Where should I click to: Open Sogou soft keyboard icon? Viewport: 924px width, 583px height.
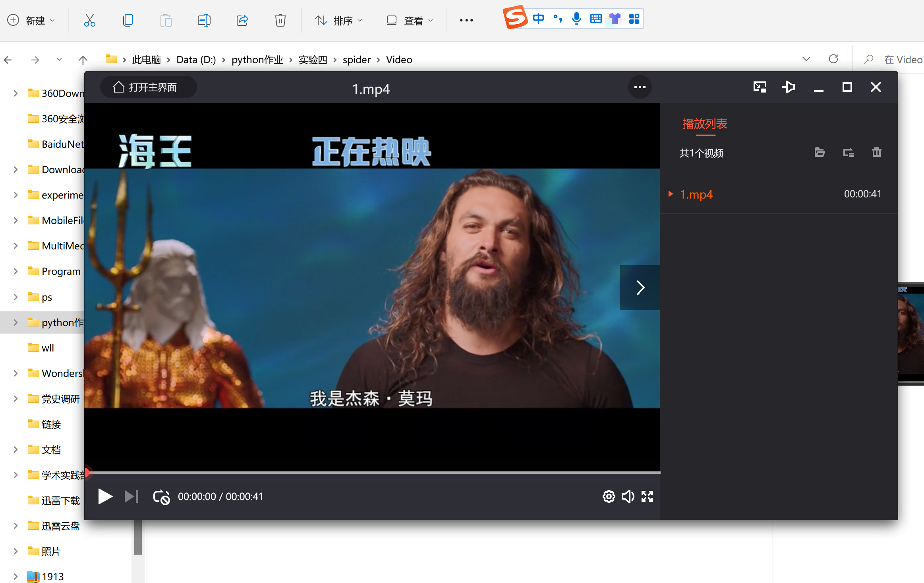tap(596, 18)
